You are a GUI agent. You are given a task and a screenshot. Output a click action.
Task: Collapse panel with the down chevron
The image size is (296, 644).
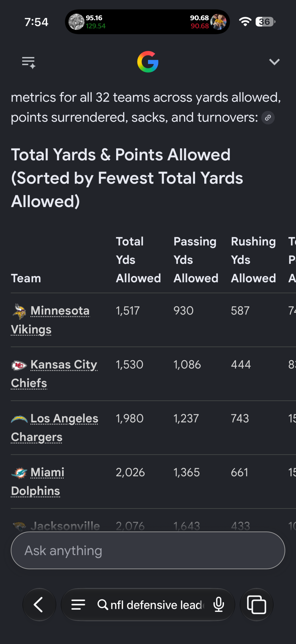pos(274,62)
